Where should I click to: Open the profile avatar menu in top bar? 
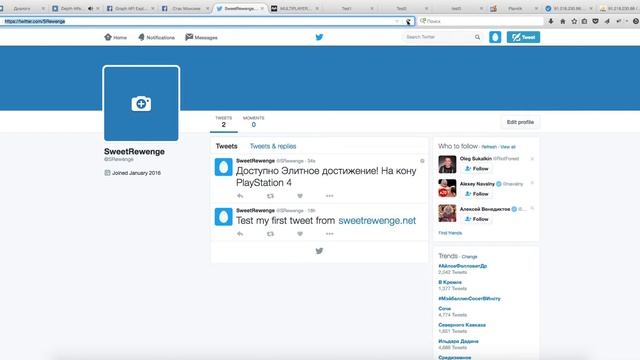click(x=495, y=37)
